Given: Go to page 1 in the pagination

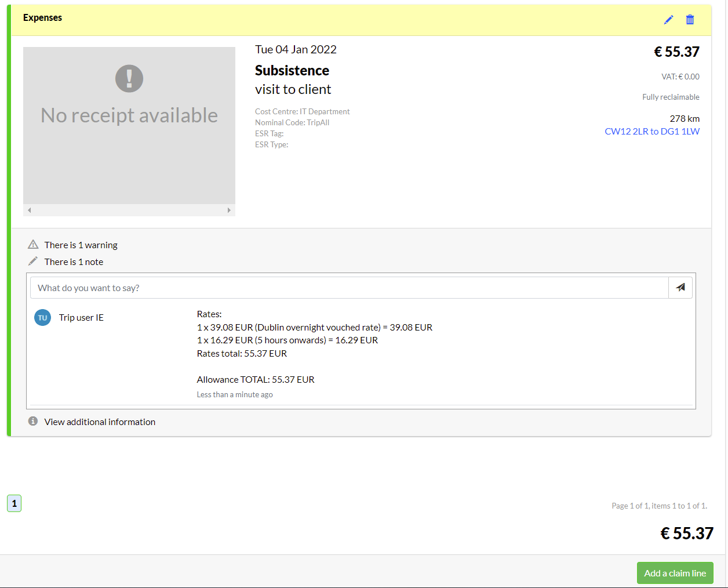Looking at the screenshot, I should point(14,503).
